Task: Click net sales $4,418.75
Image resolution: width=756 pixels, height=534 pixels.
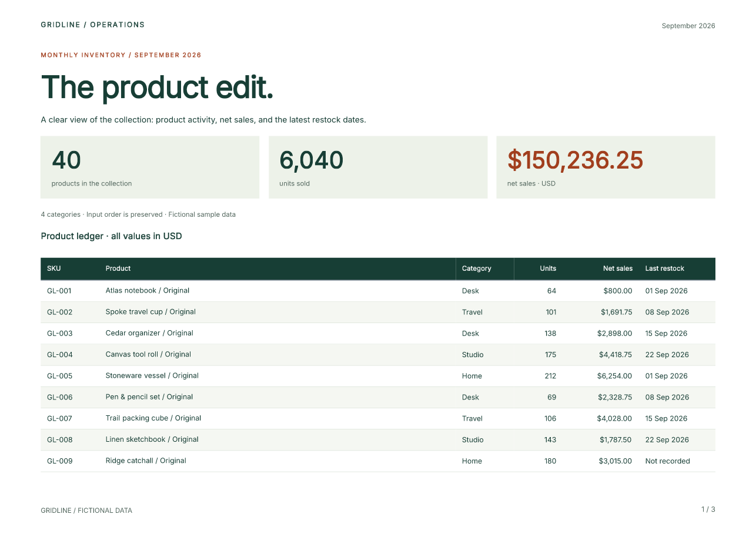Action: pyautogui.click(x=615, y=354)
